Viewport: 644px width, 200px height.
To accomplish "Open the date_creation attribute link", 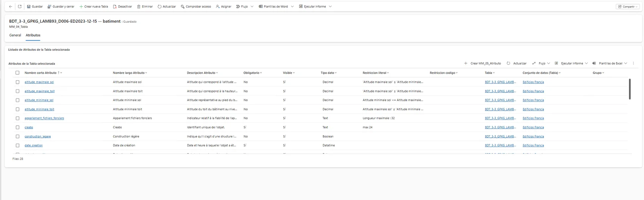I will pos(34,145).
